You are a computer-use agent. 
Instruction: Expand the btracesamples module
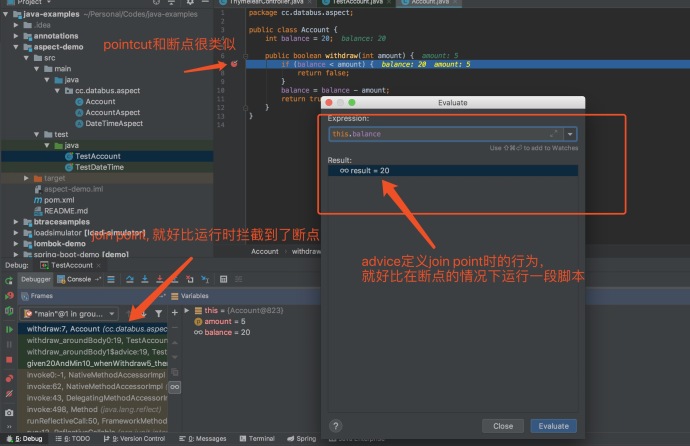(16, 222)
